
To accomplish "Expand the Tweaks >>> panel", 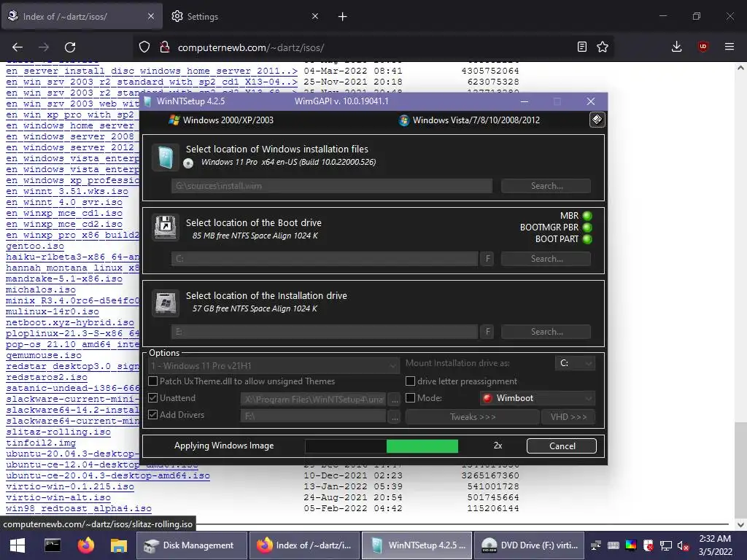I will pyautogui.click(x=473, y=416).
